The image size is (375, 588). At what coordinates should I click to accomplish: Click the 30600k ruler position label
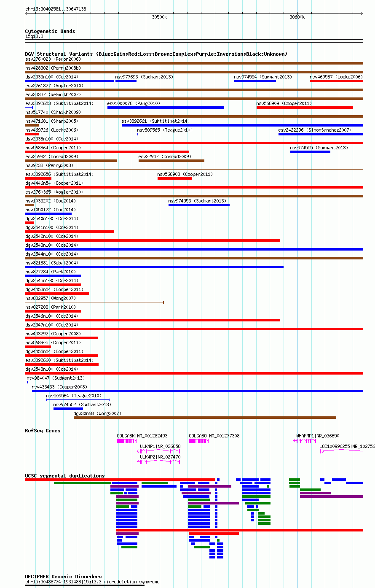(x=297, y=17)
